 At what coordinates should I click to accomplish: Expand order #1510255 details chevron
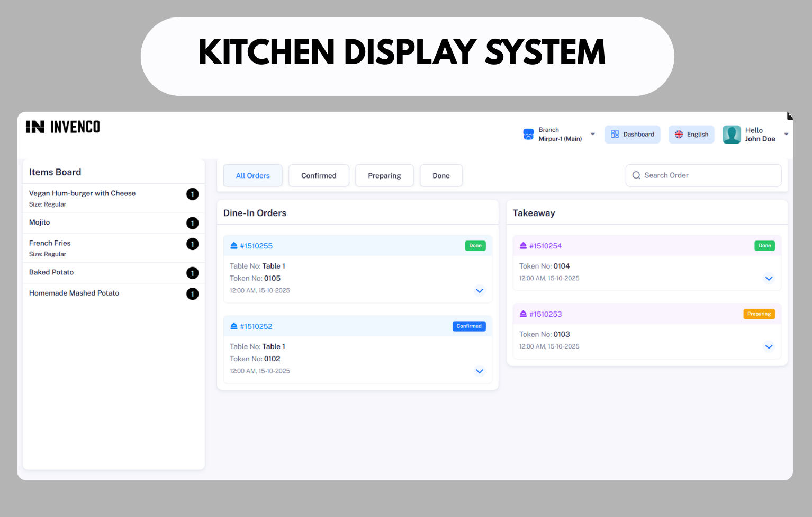[480, 291]
